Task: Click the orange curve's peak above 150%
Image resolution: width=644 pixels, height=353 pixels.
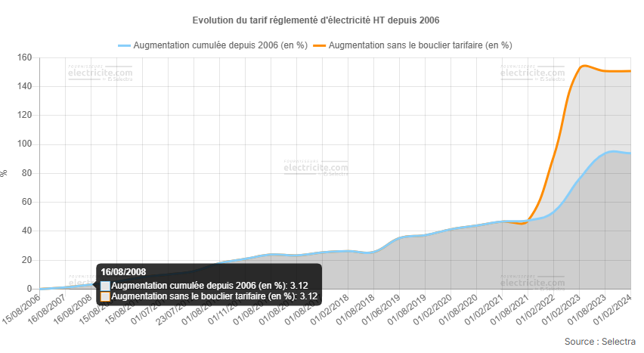Action: tap(583, 66)
